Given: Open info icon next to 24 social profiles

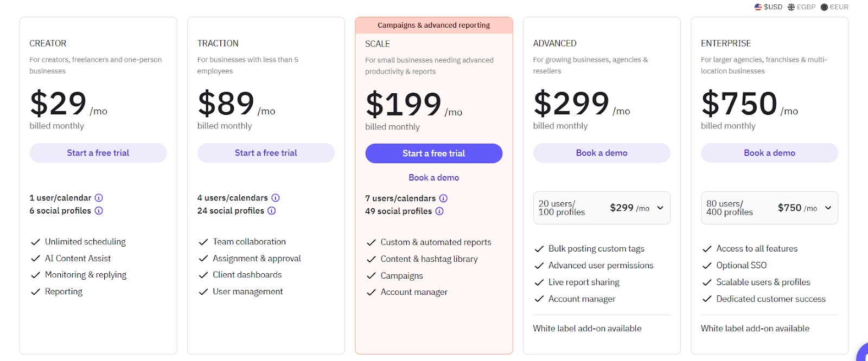Looking at the screenshot, I should [272, 211].
